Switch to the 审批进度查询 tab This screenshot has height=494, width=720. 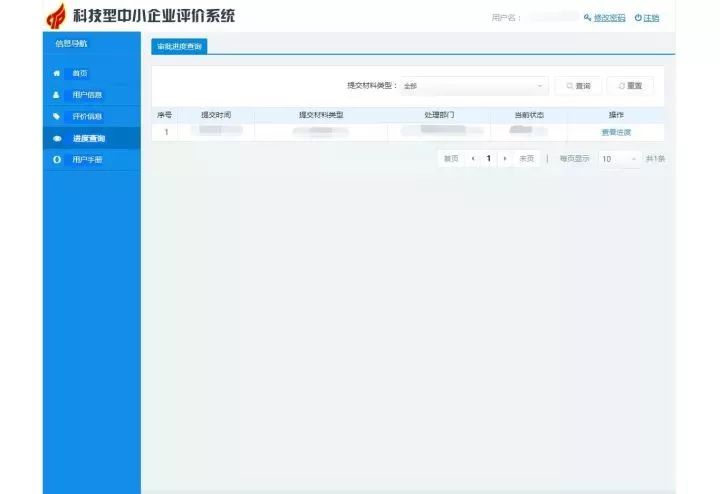pyautogui.click(x=179, y=46)
